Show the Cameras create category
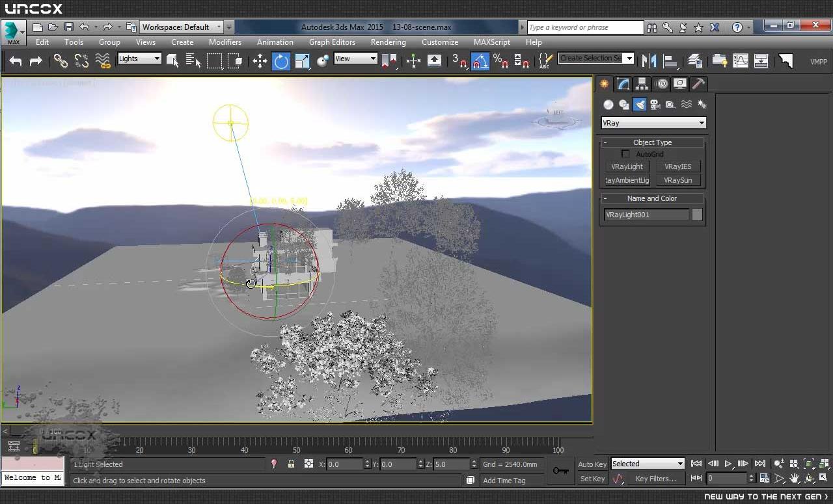833x504 pixels. pyautogui.click(x=655, y=104)
